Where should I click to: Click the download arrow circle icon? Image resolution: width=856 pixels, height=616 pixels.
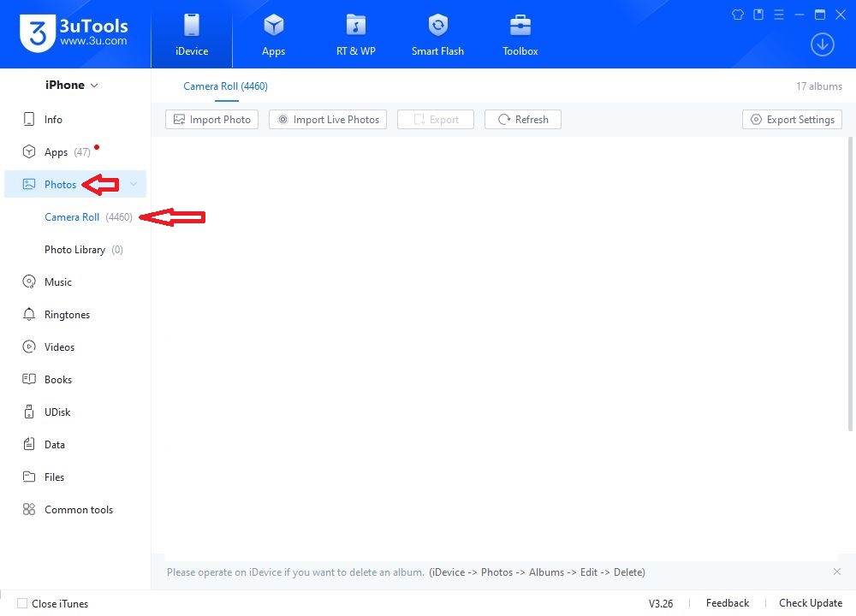coord(822,44)
